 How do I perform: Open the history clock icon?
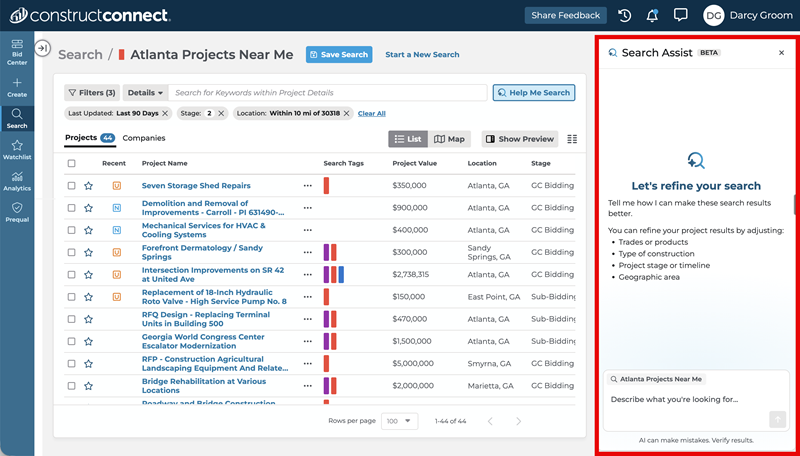click(x=624, y=15)
